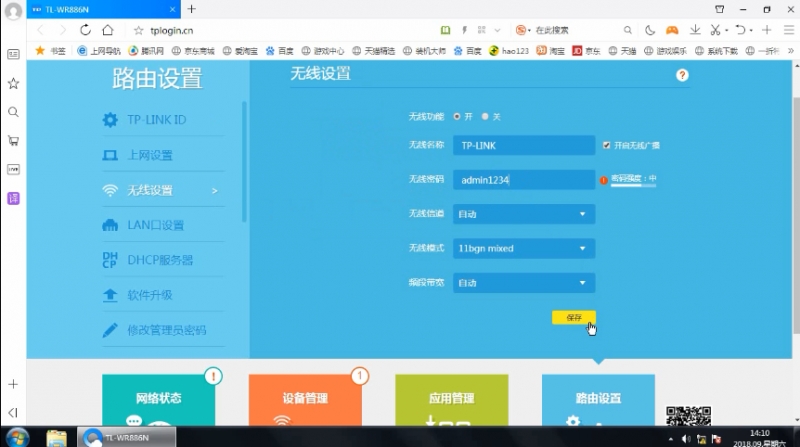This screenshot has width=800, height=447.
Task: Open the downloads arrow icon
Action: point(695,30)
